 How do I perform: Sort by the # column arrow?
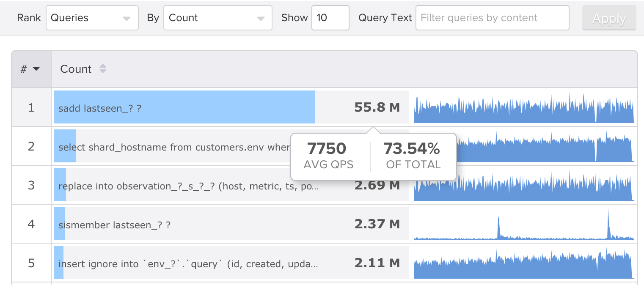point(36,69)
